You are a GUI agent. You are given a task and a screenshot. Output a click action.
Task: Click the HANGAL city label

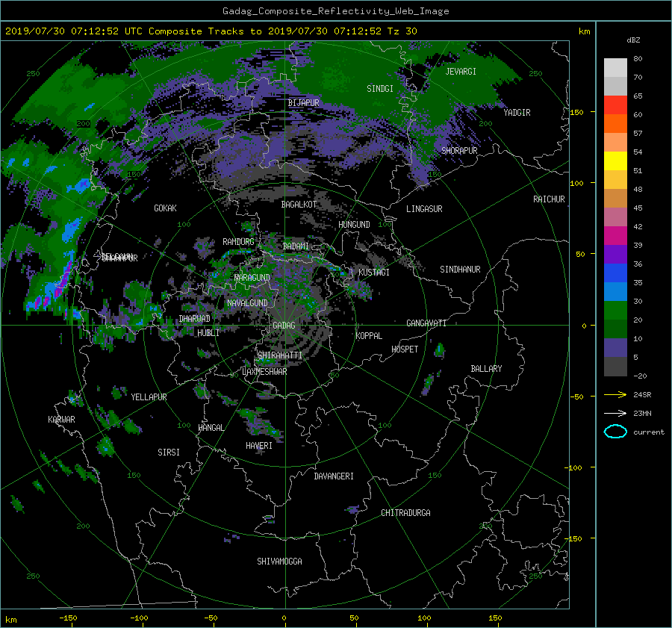(x=211, y=428)
